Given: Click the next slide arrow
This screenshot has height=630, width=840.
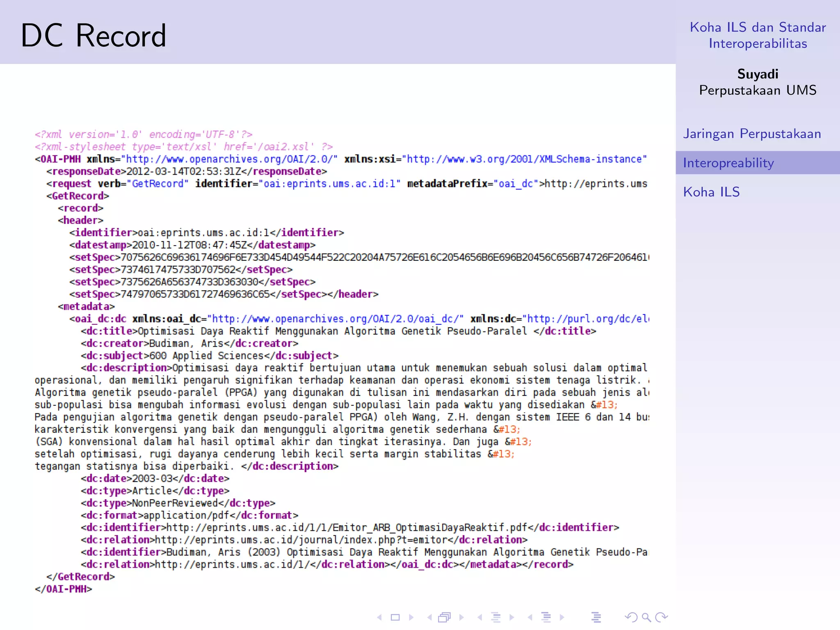Looking at the screenshot, I should point(411,617).
